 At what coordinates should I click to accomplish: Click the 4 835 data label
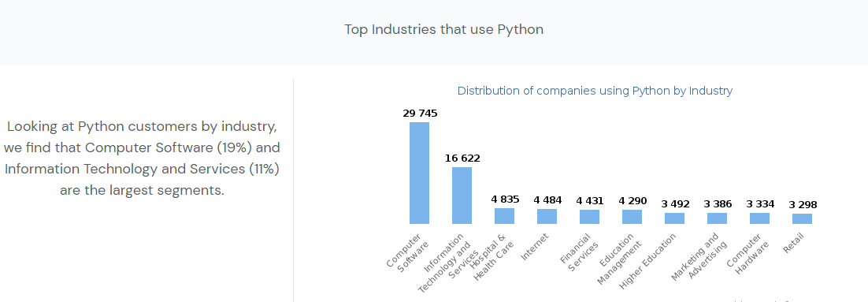[505, 199]
